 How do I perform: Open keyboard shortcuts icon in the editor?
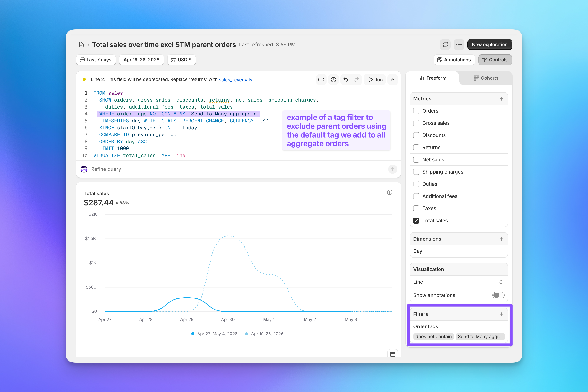coord(321,80)
